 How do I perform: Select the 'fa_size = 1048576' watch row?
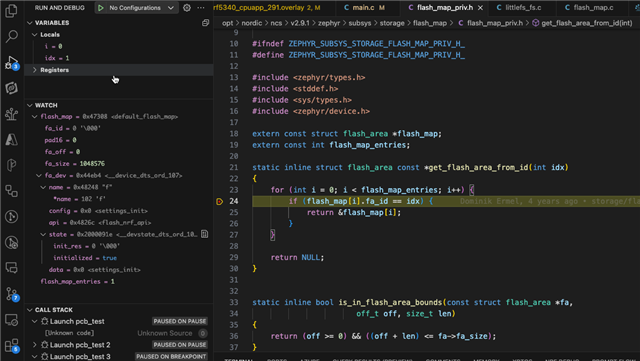119,164
